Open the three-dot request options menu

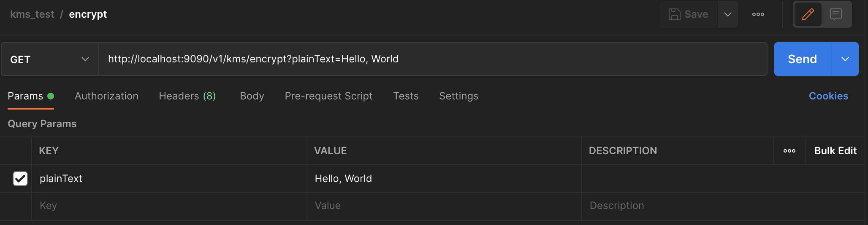[x=758, y=14]
